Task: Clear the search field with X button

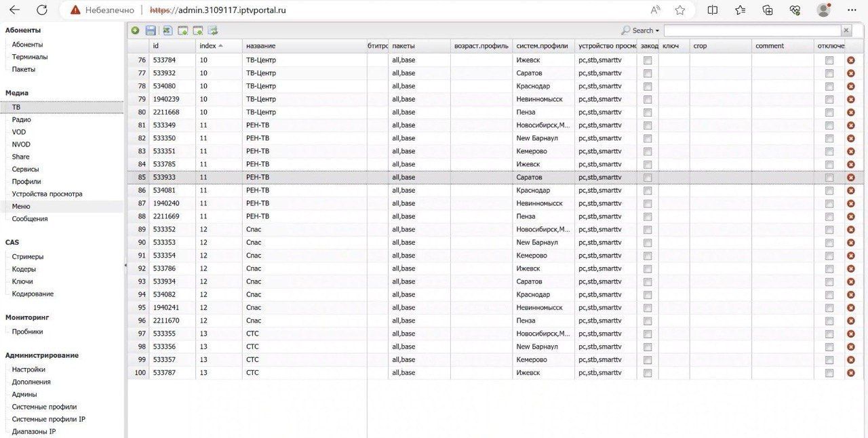Action: click(x=846, y=31)
